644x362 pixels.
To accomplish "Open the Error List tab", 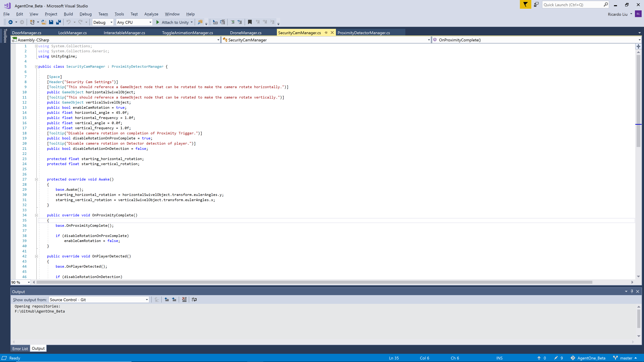I will point(20,349).
